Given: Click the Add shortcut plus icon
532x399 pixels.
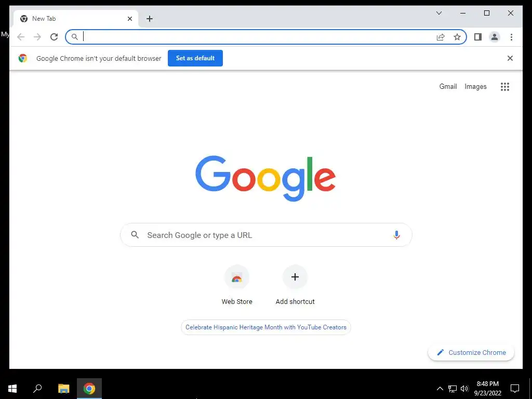Looking at the screenshot, I should coord(295,277).
